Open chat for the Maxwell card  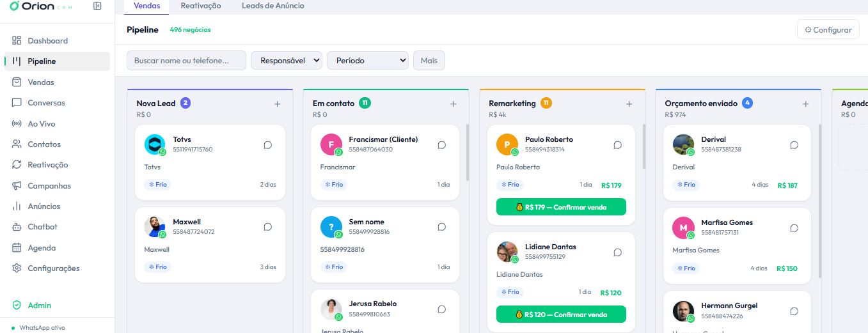click(x=268, y=227)
